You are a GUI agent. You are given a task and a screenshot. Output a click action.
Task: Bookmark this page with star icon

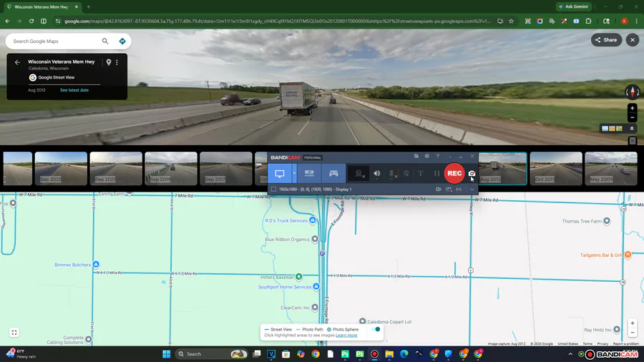[x=511, y=21]
